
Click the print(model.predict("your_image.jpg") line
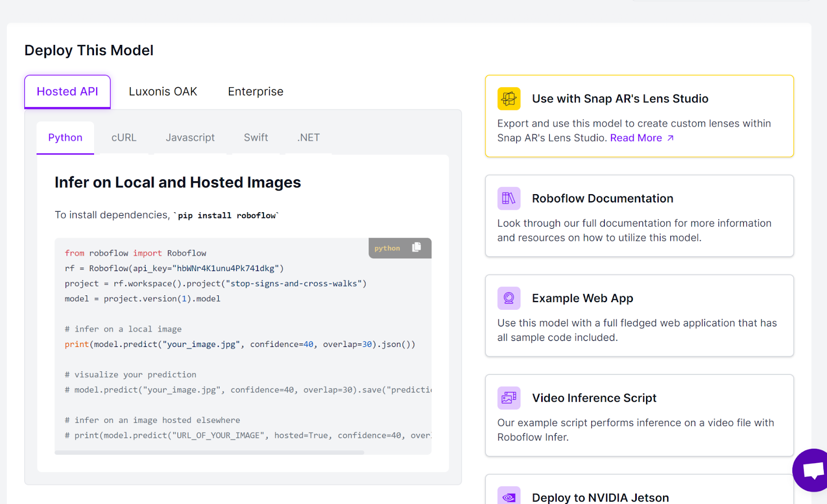pyautogui.click(x=240, y=344)
